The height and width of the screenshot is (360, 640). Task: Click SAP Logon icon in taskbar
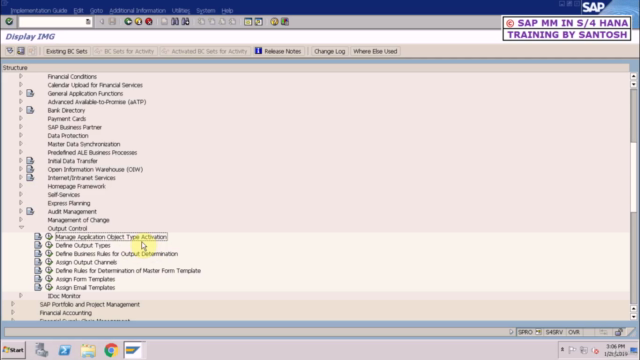coord(133,350)
